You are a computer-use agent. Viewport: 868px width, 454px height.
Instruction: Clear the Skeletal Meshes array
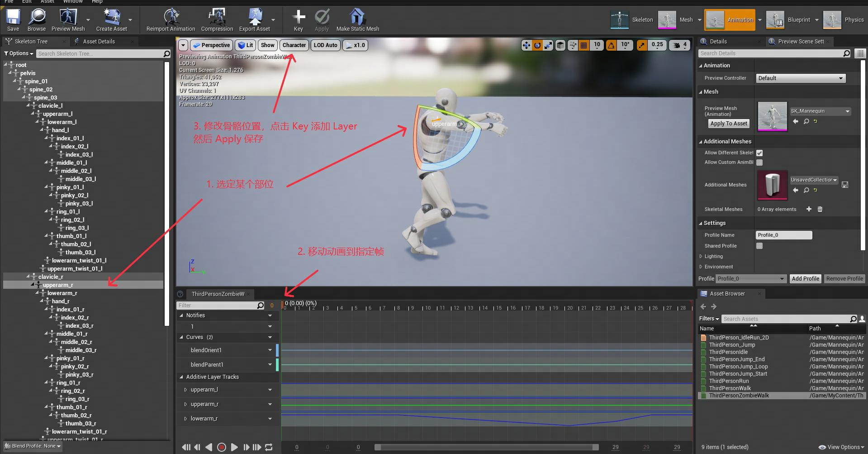click(x=820, y=209)
